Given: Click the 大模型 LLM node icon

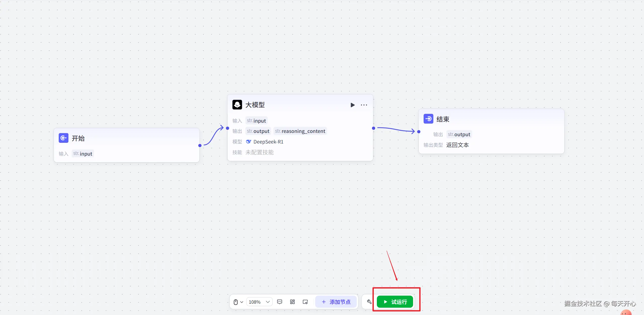Looking at the screenshot, I should pos(237,105).
